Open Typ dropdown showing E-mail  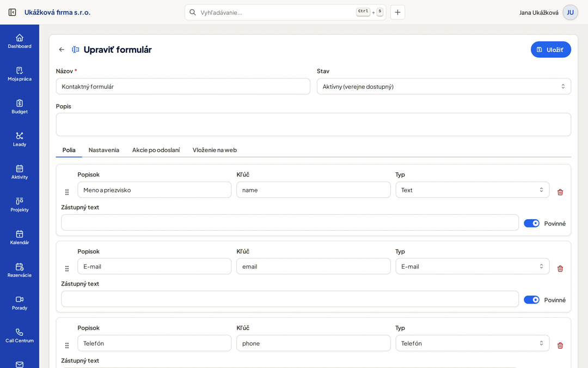pyautogui.click(x=472, y=266)
